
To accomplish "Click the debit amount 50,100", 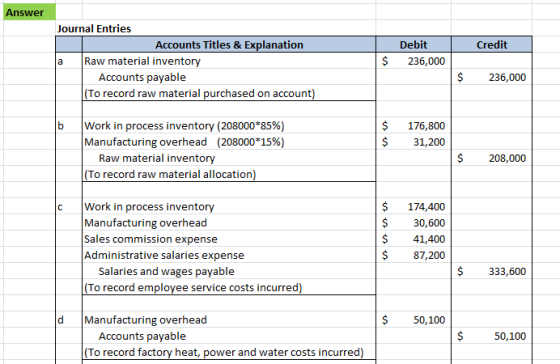I will click(x=429, y=320).
